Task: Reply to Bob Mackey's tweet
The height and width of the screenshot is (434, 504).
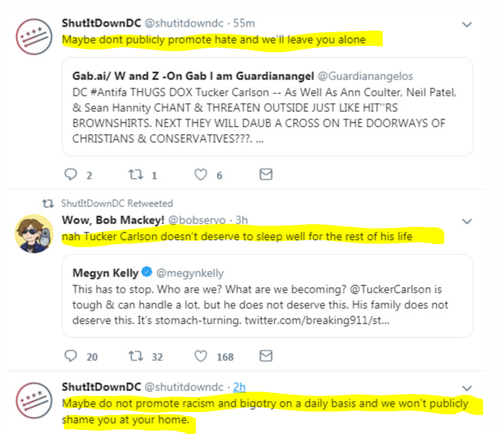Action: coord(71,356)
